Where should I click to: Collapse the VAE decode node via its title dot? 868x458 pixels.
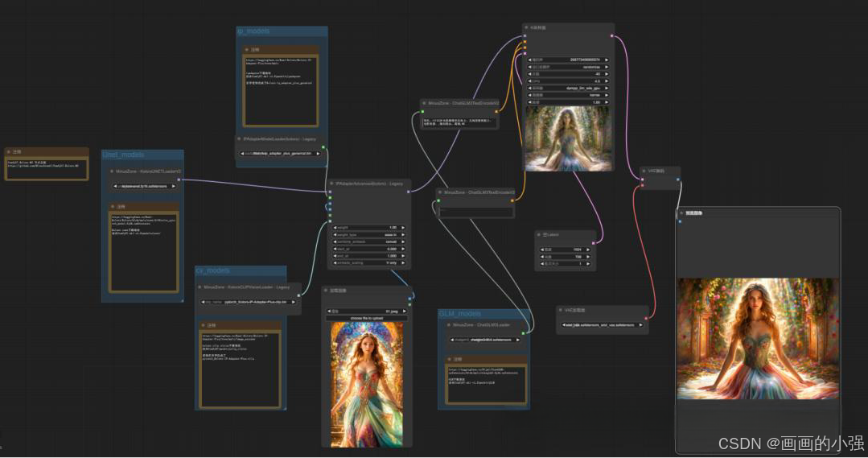(x=644, y=171)
